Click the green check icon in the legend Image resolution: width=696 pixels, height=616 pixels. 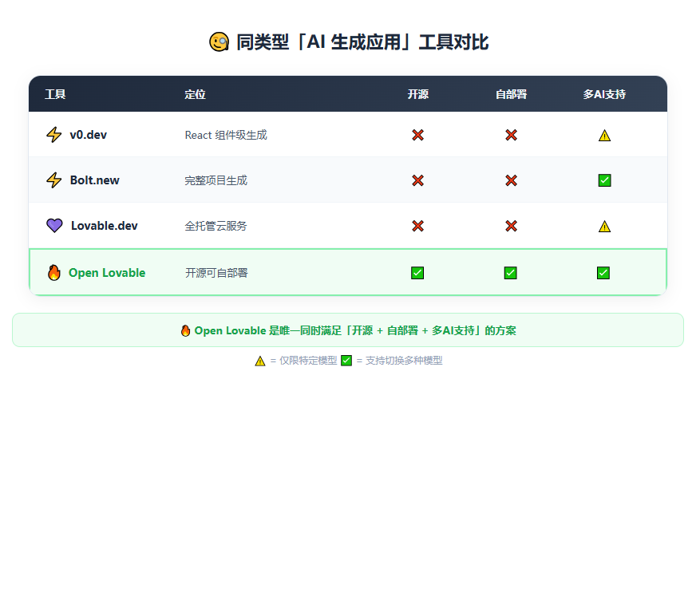(x=346, y=361)
